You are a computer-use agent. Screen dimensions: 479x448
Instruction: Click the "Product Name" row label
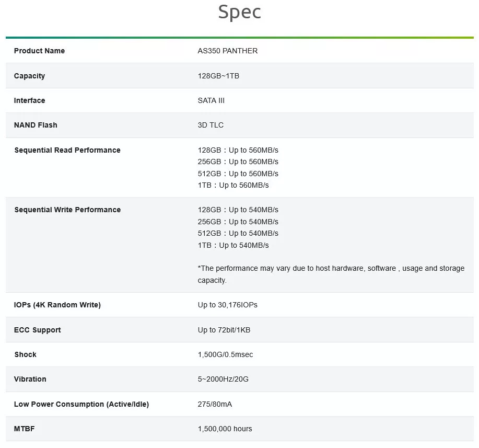(x=40, y=51)
